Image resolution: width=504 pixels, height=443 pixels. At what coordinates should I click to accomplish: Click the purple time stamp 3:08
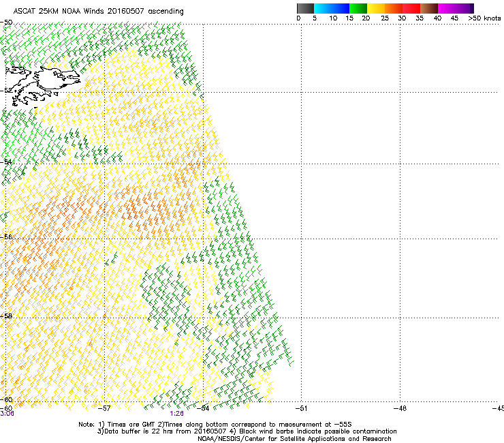pyautogui.click(x=7, y=414)
